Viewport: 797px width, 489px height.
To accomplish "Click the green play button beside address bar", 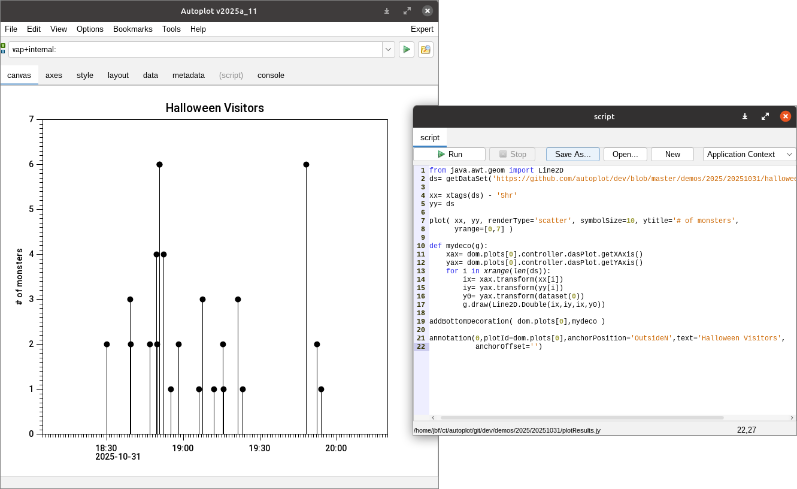I will tap(407, 49).
